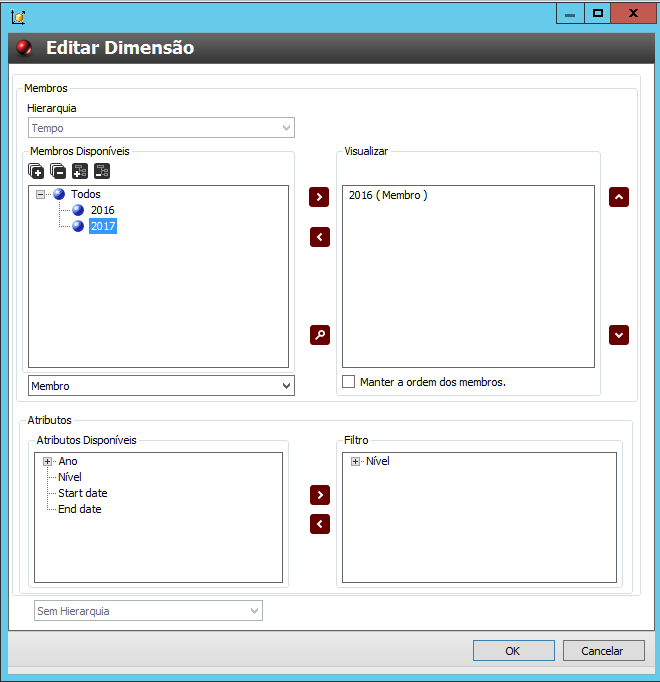Click the select-all members icon with plus
Viewport: 660px width, 682px height.
(36, 171)
